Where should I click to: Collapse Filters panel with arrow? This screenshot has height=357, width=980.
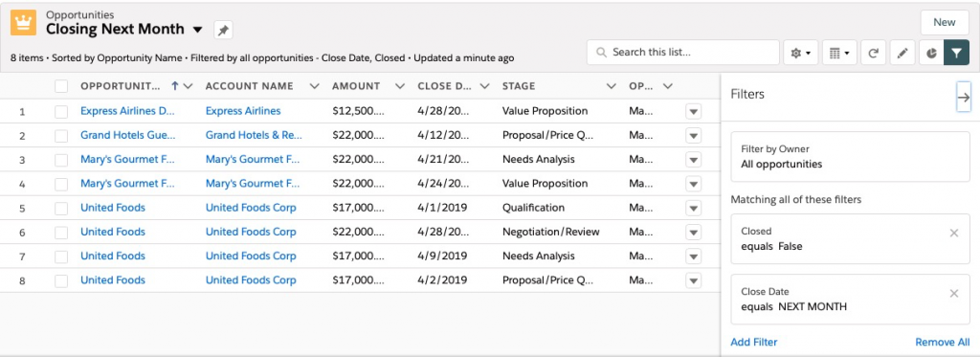pos(963,98)
